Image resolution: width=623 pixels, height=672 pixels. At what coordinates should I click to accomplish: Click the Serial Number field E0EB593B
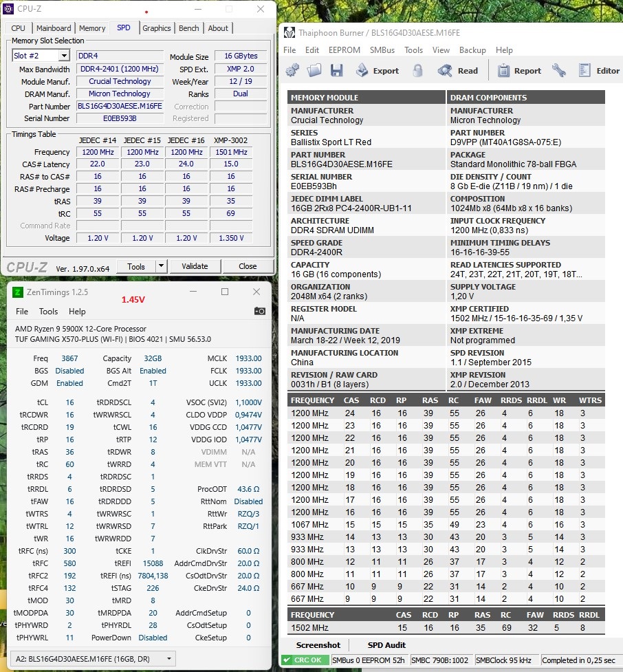(x=120, y=118)
